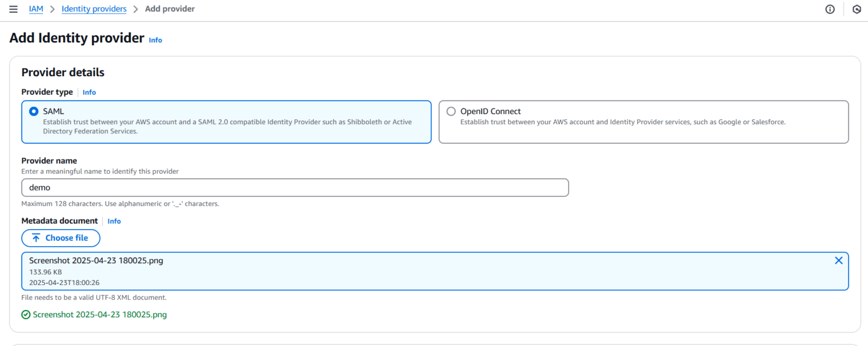Screen dimensions: 868x346
Task: Open the Identity providers breadcrumb link
Action: (94, 8)
